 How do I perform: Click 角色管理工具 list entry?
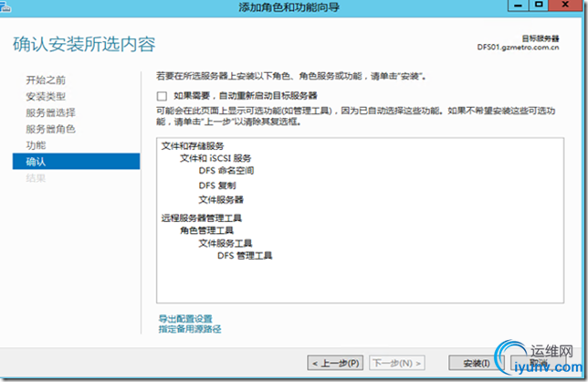coord(206,230)
